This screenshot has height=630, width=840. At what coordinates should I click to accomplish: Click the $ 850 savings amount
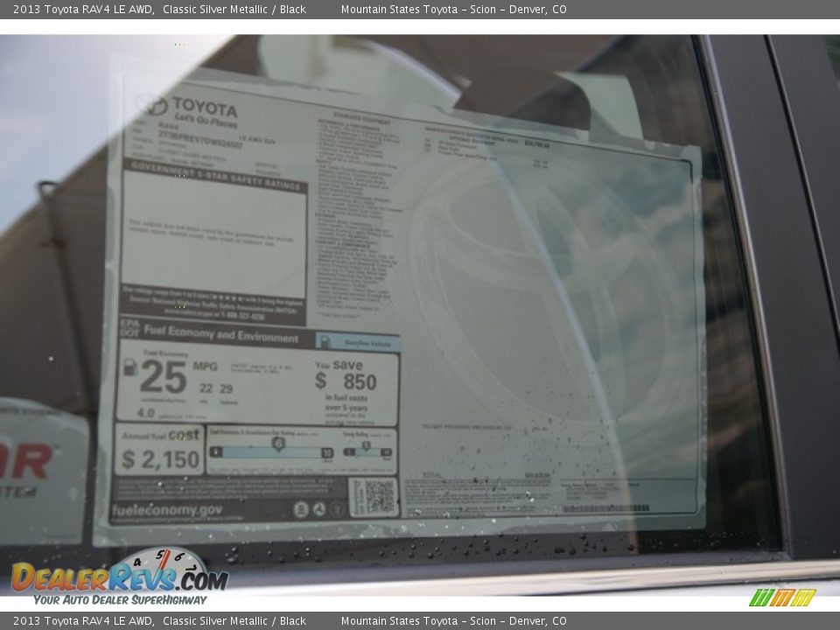(x=346, y=381)
